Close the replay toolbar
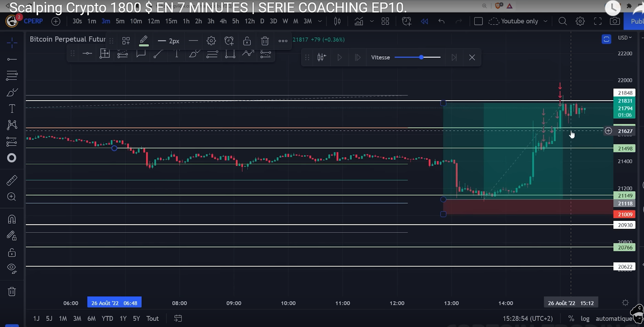644x327 pixels. pyautogui.click(x=472, y=58)
